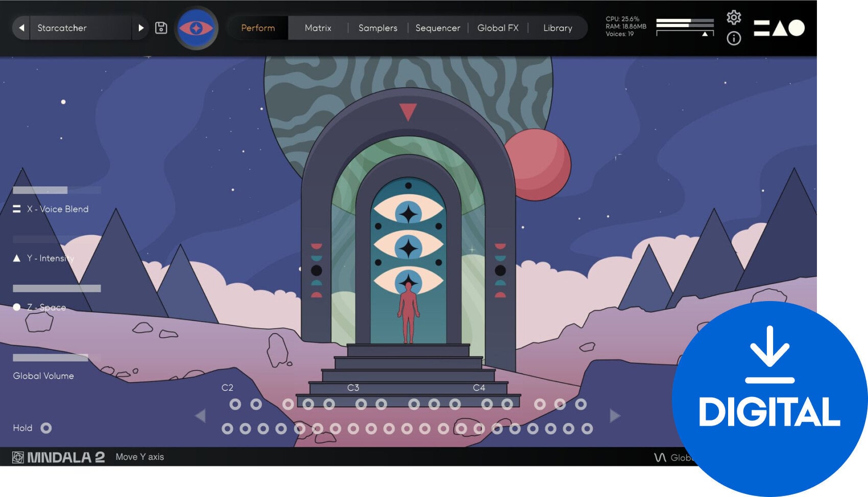Open the info circle icon
This screenshot has height=497, width=868.
tap(734, 38)
